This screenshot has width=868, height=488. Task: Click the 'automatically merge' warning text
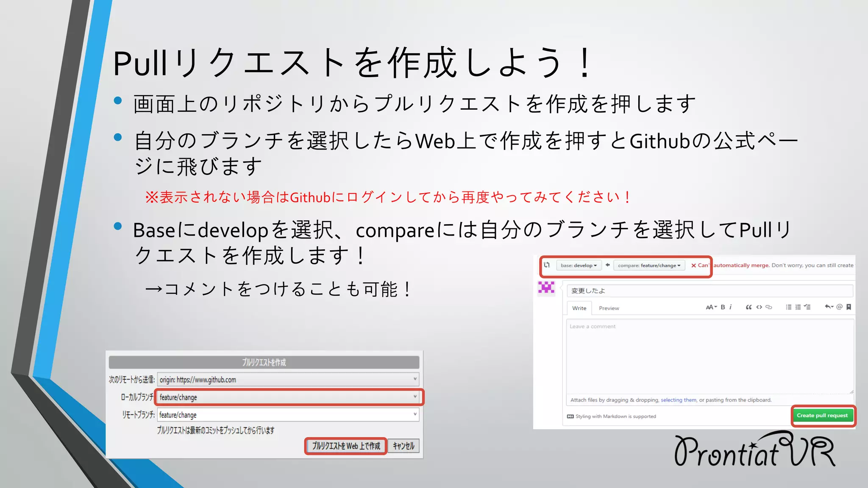742,265
